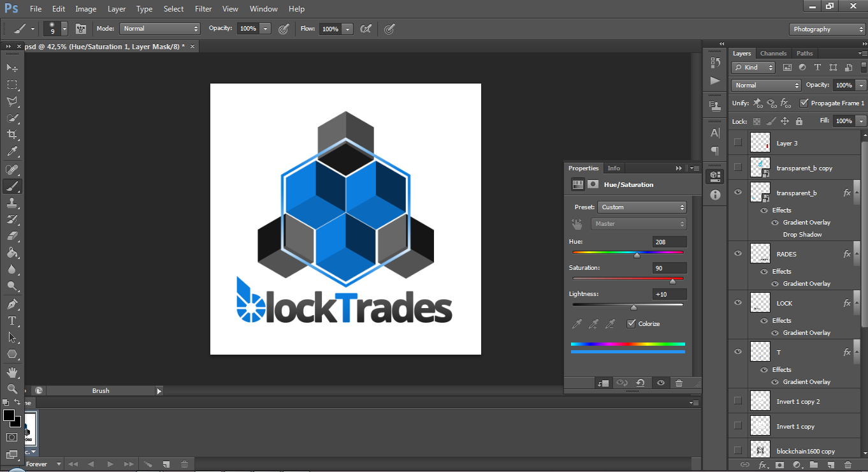This screenshot has width=868, height=472.
Task: Switch to the Channels tab
Action: (x=774, y=54)
